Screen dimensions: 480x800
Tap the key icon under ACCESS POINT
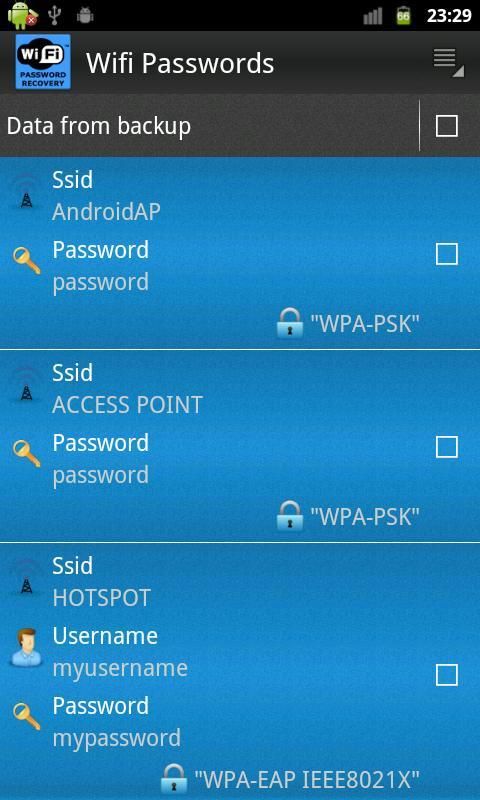[x=27, y=453]
